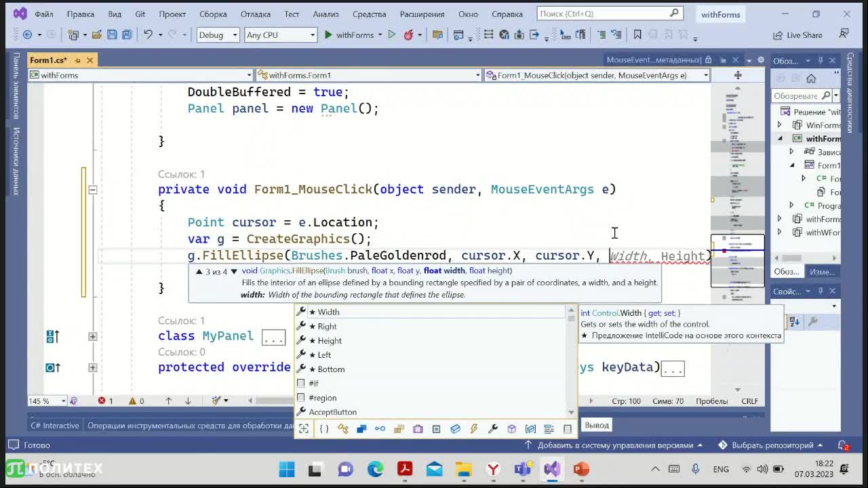
Task: Click the errors count indicator showing 1
Action: click(x=106, y=401)
